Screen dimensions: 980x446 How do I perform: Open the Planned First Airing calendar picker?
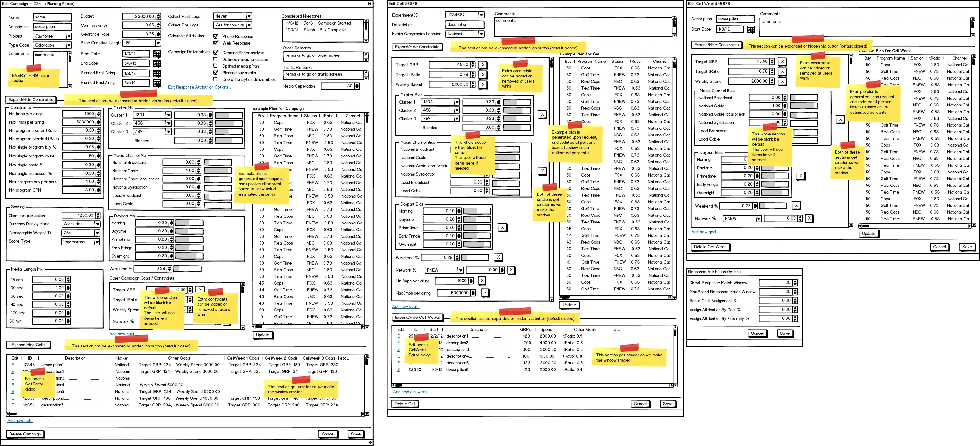point(156,73)
